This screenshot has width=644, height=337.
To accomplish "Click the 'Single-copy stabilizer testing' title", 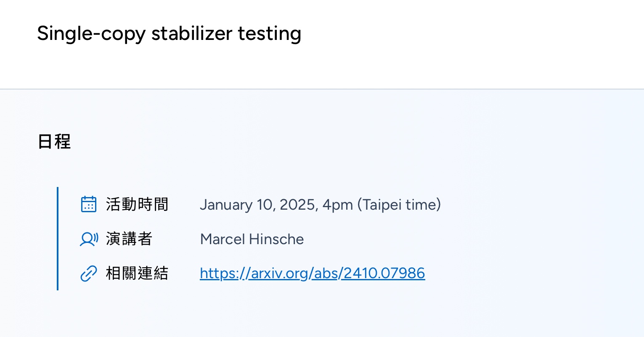I will coord(169,33).
